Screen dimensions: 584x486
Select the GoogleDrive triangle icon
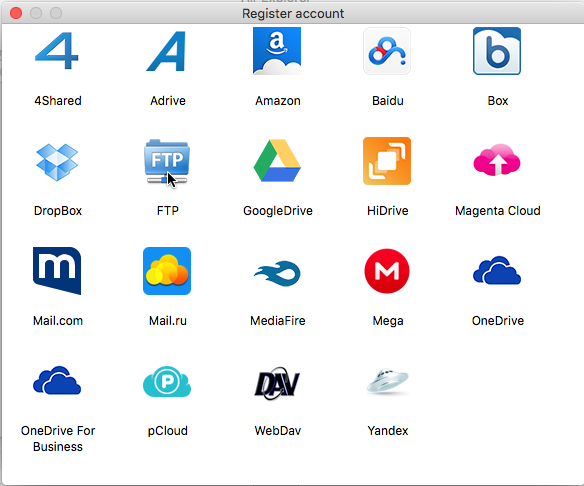(x=277, y=161)
